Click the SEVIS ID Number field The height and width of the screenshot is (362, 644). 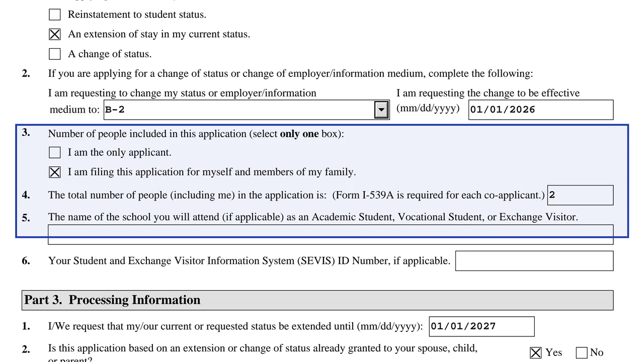[x=534, y=261]
